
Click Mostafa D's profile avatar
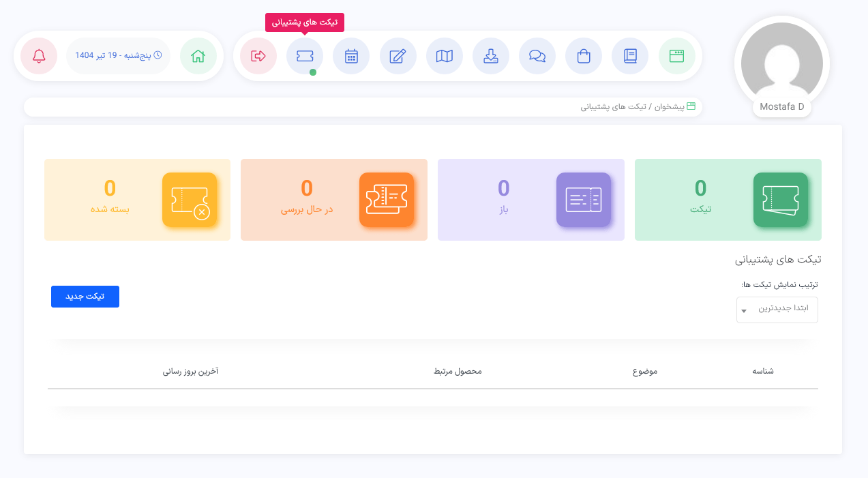(x=781, y=62)
